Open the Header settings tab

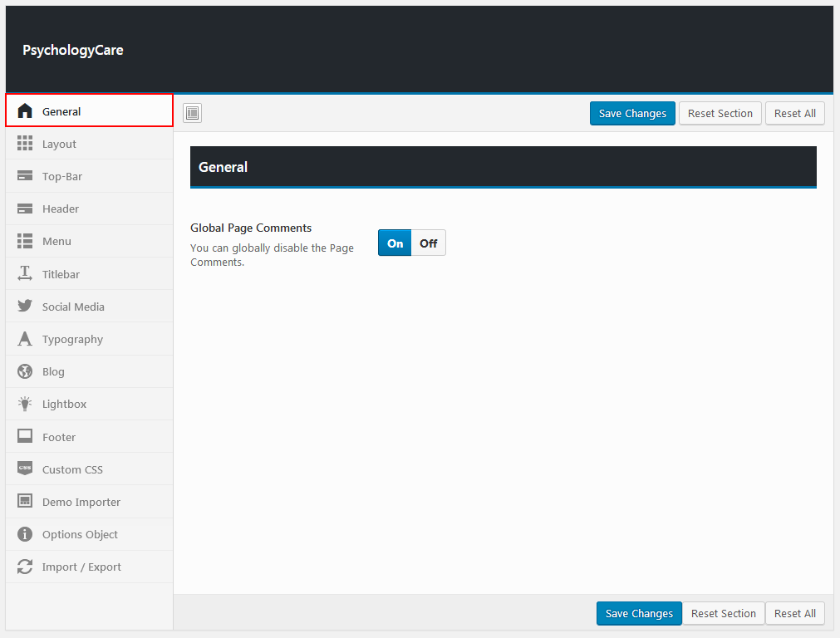pyautogui.click(x=61, y=209)
